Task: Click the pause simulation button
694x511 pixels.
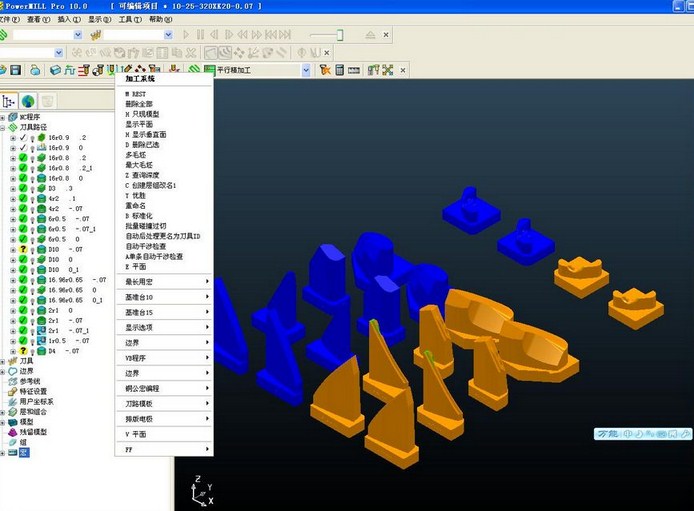Action: (x=200, y=35)
